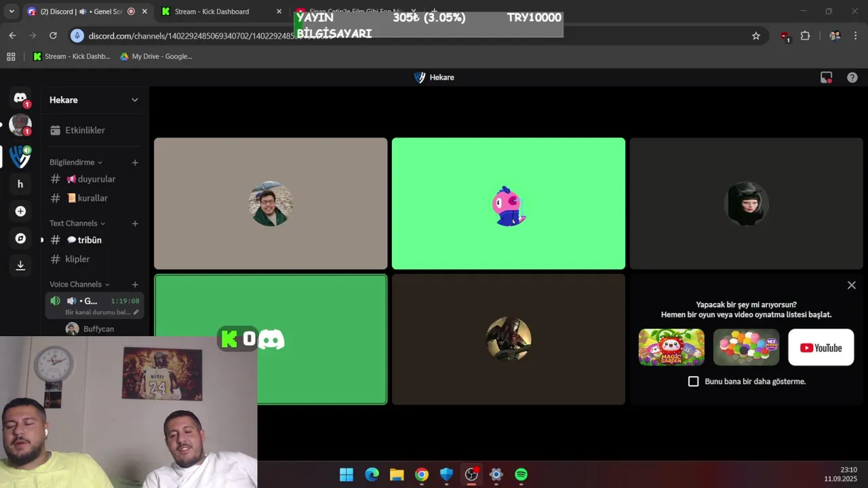This screenshot has width=868, height=488.
Task: Open the server labeled h
Action: tap(20, 184)
